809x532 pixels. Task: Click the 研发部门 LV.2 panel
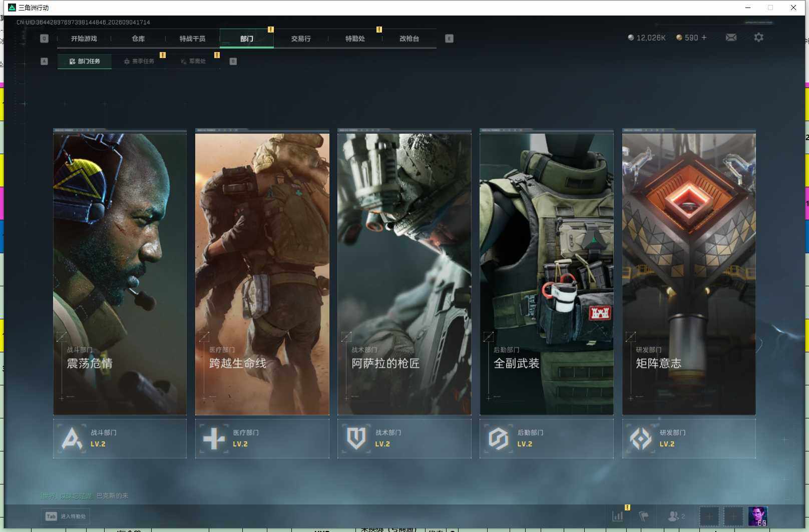coord(689,438)
